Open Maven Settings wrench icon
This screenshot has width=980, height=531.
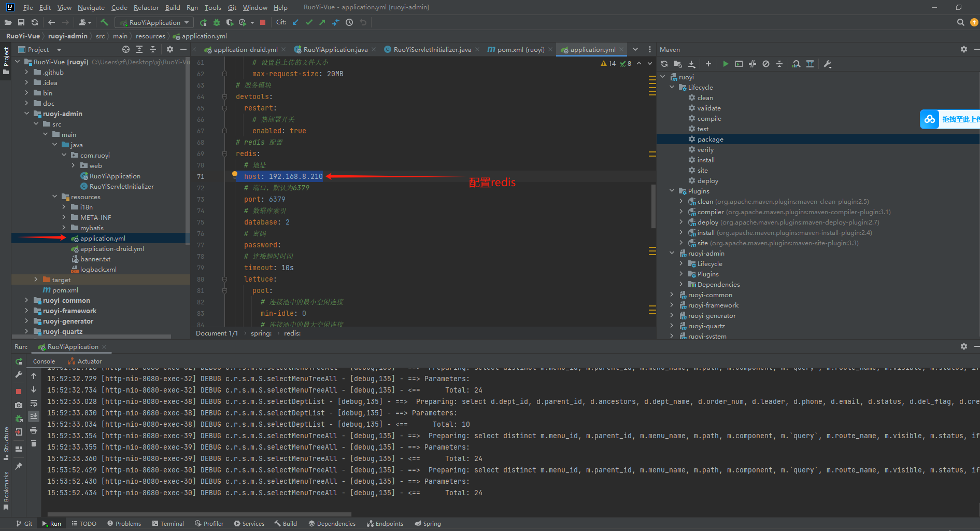[827, 64]
